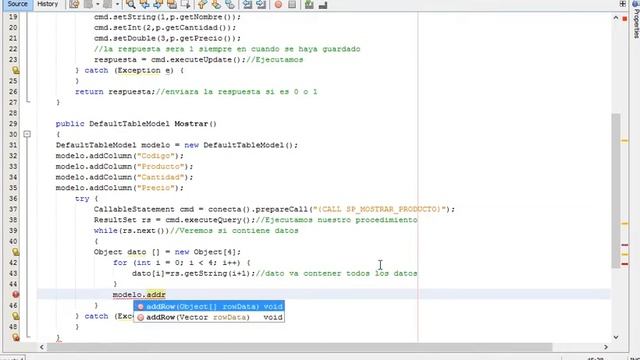Click the Find Selection magnifier icon
640x360 pixels.
click(x=131, y=4)
